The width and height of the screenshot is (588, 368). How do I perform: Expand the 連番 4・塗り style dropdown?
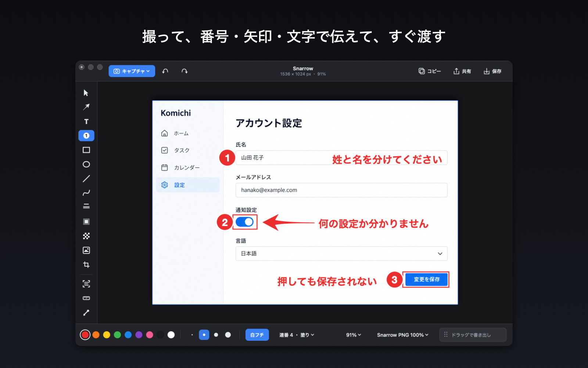pos(297,335)
